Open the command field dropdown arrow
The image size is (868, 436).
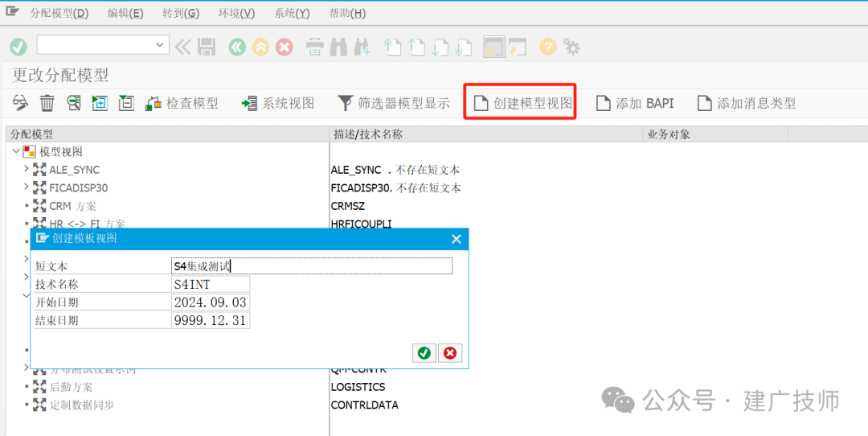(159, 45)
